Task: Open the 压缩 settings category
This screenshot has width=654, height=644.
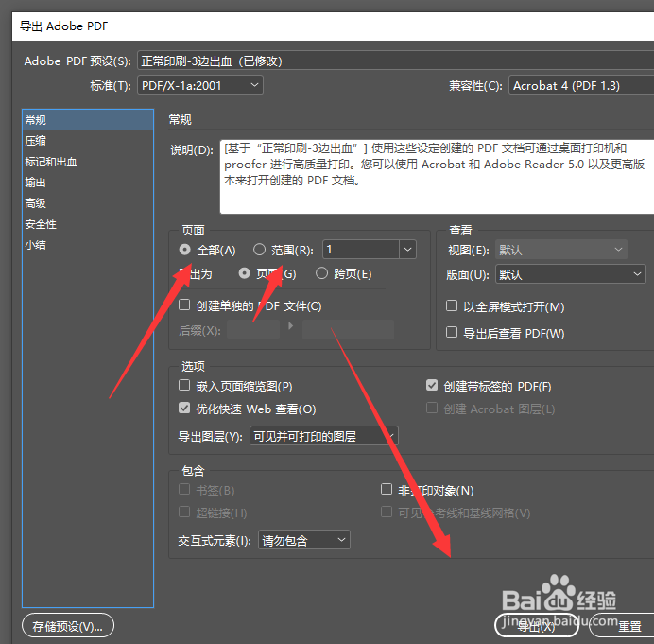Action: (88, 141)
